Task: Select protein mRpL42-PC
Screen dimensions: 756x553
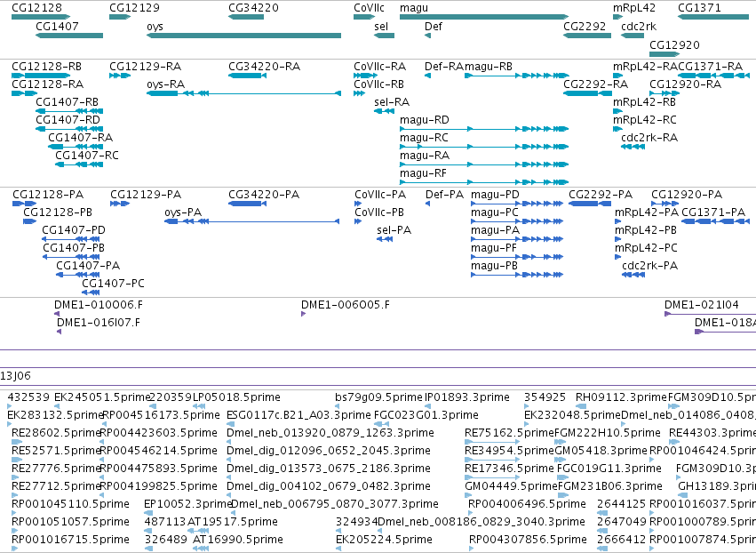Action: [646, 248]
